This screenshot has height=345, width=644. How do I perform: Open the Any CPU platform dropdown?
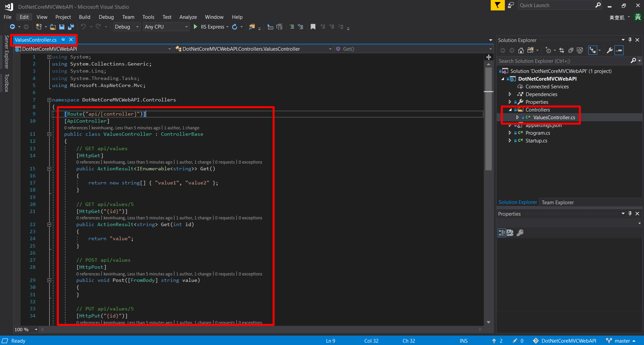pyautogui.click(x=166, y=27)
